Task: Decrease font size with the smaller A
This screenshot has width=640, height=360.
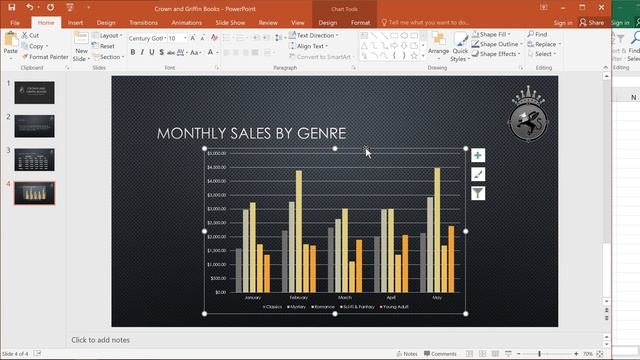Action: pyautogui.click(x=202, y=38)
